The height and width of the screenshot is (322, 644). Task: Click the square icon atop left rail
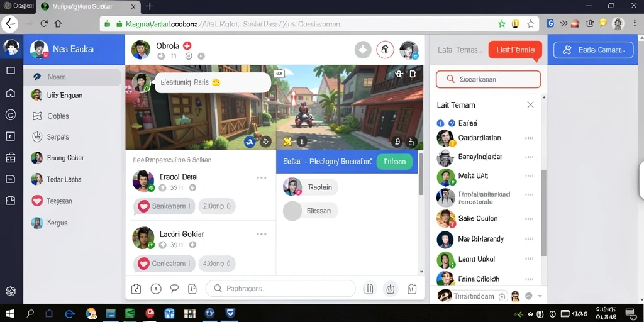pyautogui.click(x=11, y=70)
